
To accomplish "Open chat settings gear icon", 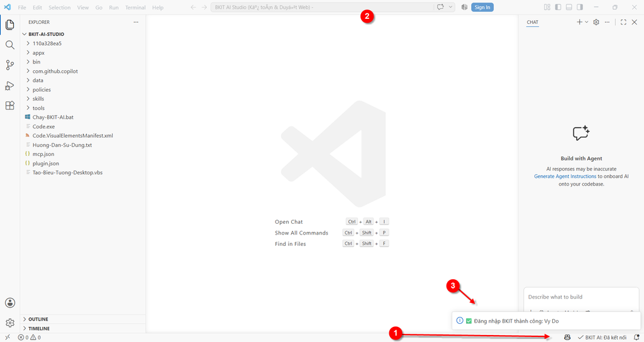I will click(x=596, y=22).
